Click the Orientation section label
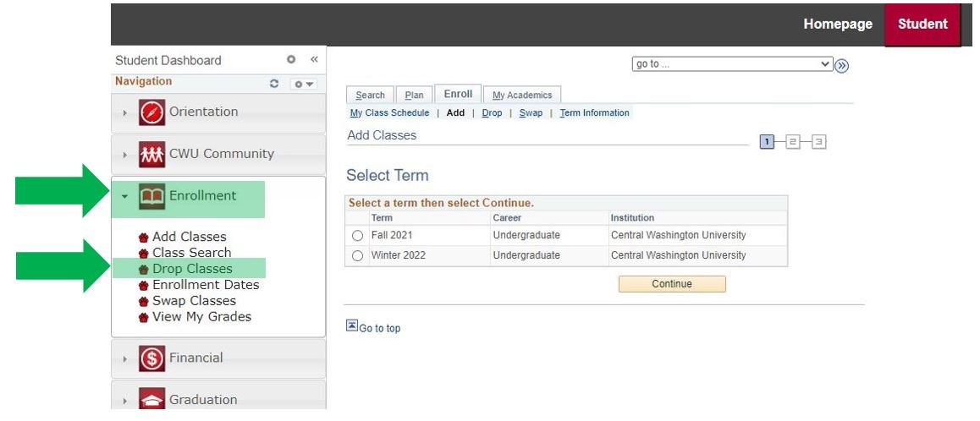The width and height of the screenshot is (980, 421). (x=204, y=112)
